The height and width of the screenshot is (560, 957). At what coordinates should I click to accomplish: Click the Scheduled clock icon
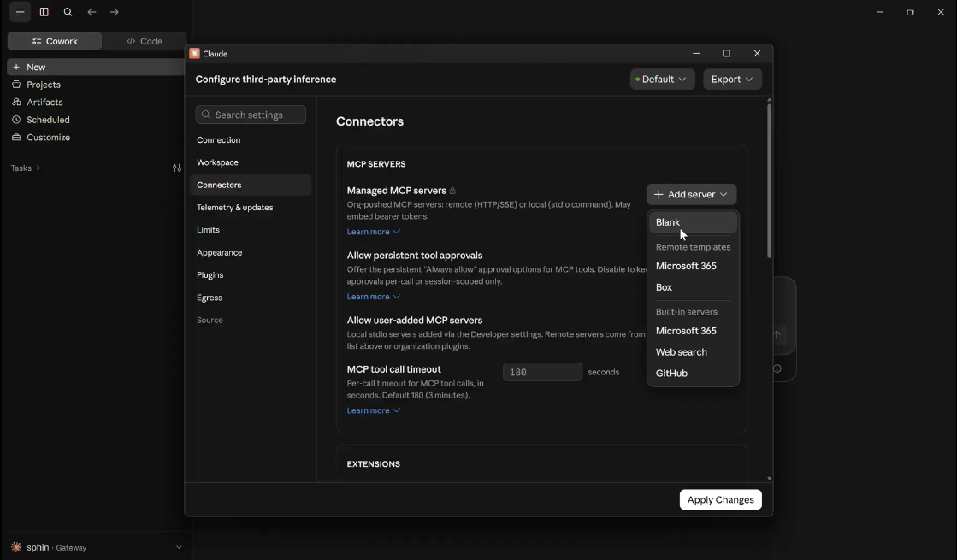pyautogui.click(x=16, y=120)
